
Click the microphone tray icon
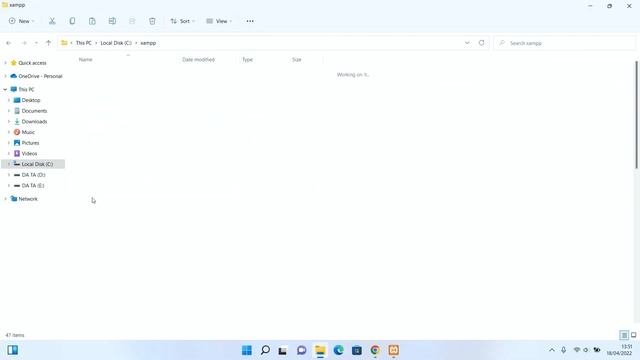tap(563, 350)
